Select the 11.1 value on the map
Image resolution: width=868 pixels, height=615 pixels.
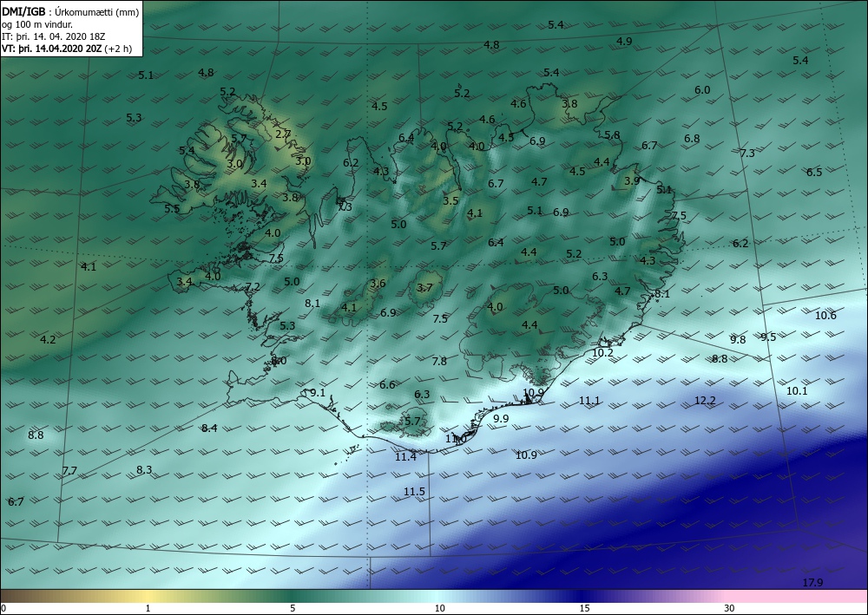[589, 401]
